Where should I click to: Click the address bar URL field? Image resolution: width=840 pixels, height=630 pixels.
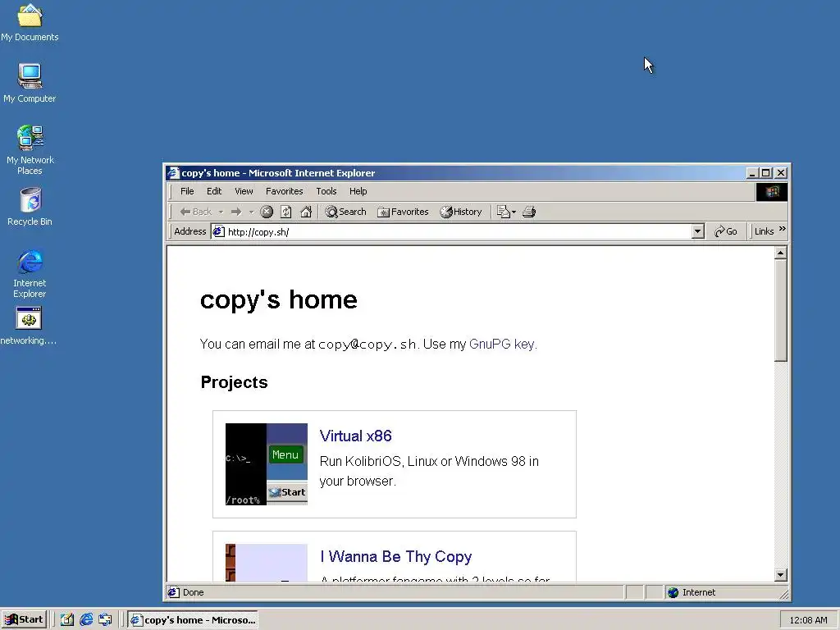point(458,231)
